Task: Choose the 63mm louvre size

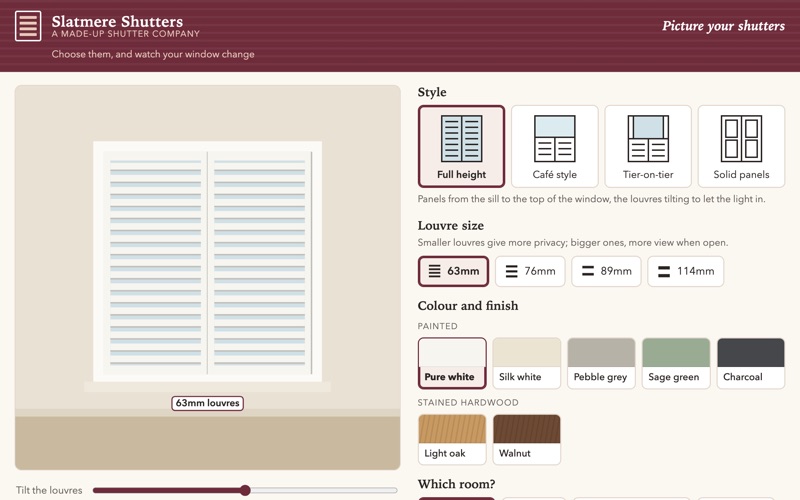Action: coord(453,271)
